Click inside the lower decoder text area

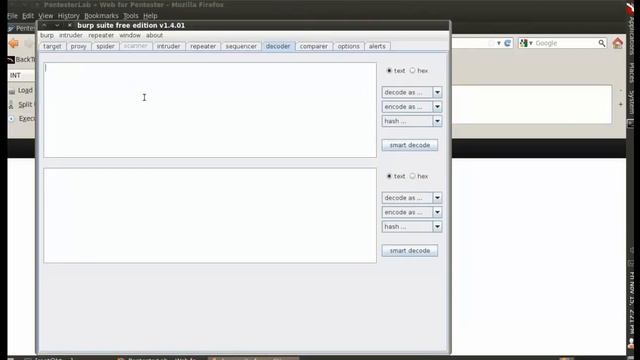point(210,216)
